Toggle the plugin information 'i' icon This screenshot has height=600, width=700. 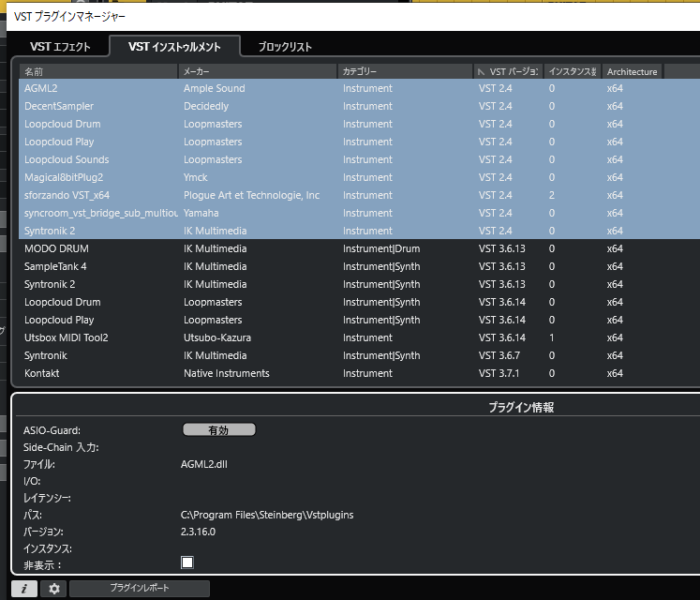(x=24, y=589)
